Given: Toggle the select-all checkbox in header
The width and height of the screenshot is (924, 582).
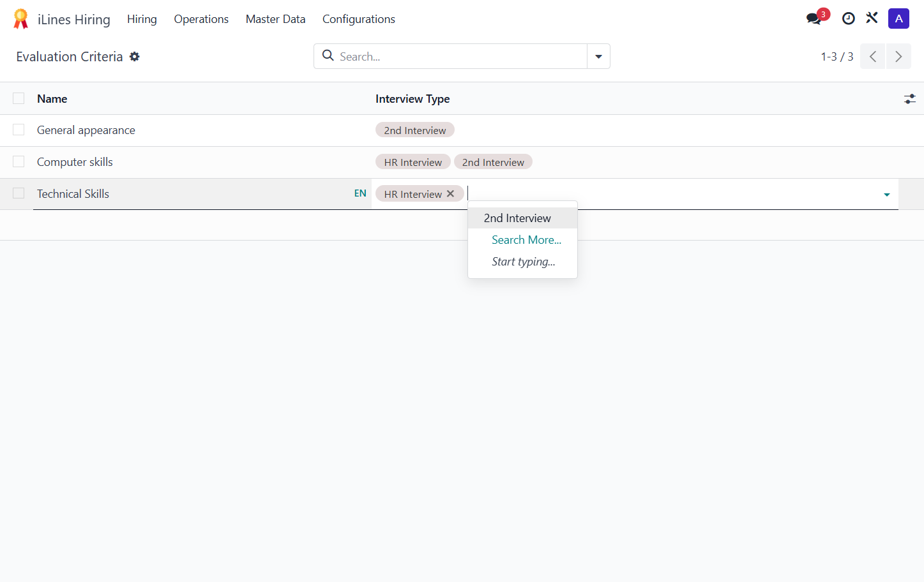Looking at the screenshot, I should click(x=19, y=98).
